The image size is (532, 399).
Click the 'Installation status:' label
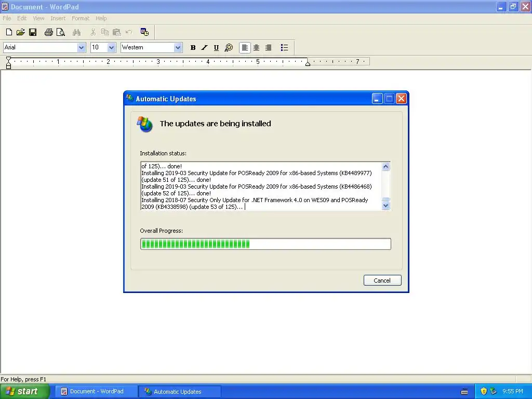[x=163, y=153]
